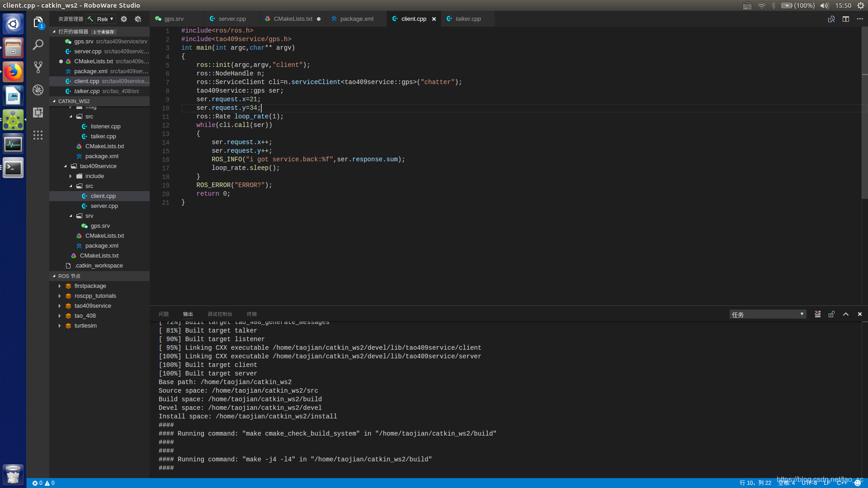Click the split editor icon in top right

click(x=845, y=19)
